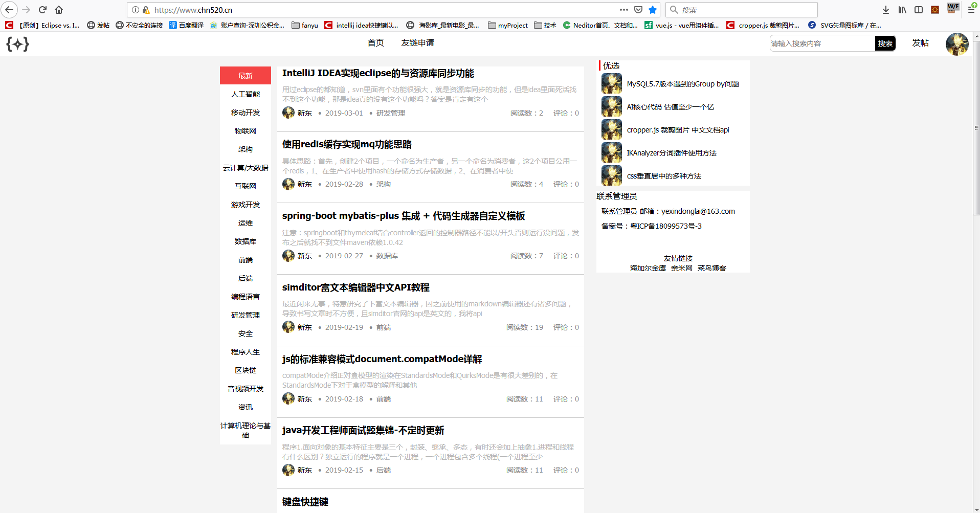Toggle the content blocking shield icon
Image resolution: width=980 pixels, height=513 pixels.
point(639,9)
